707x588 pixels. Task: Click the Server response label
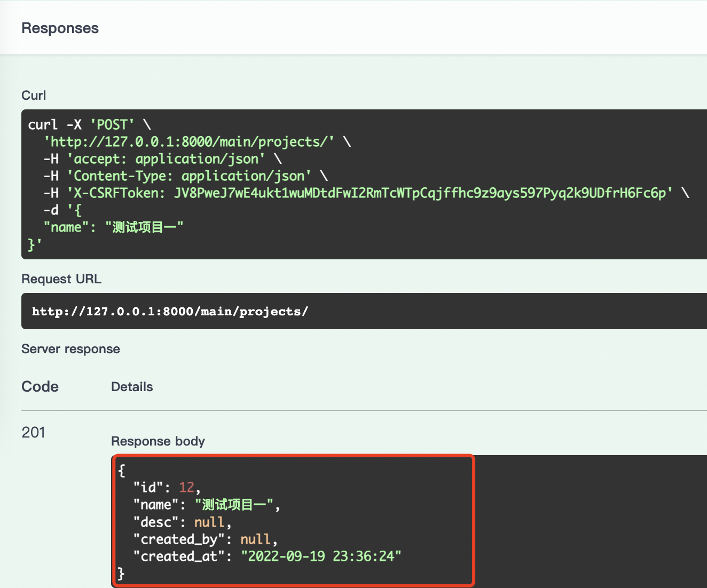tap(70, 349)
